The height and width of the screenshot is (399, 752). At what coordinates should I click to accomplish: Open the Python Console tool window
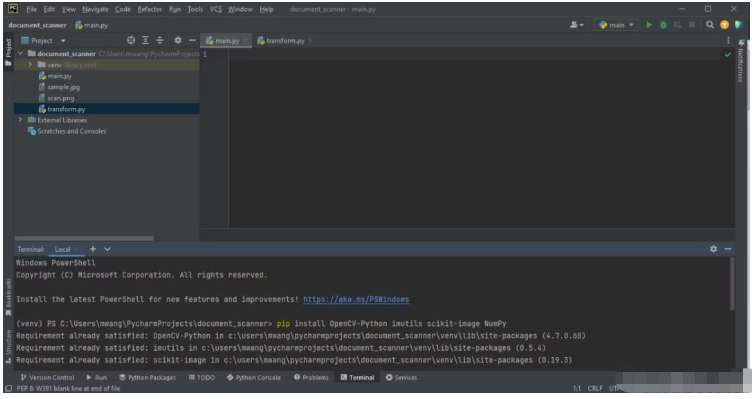click(x=254, y=377)
